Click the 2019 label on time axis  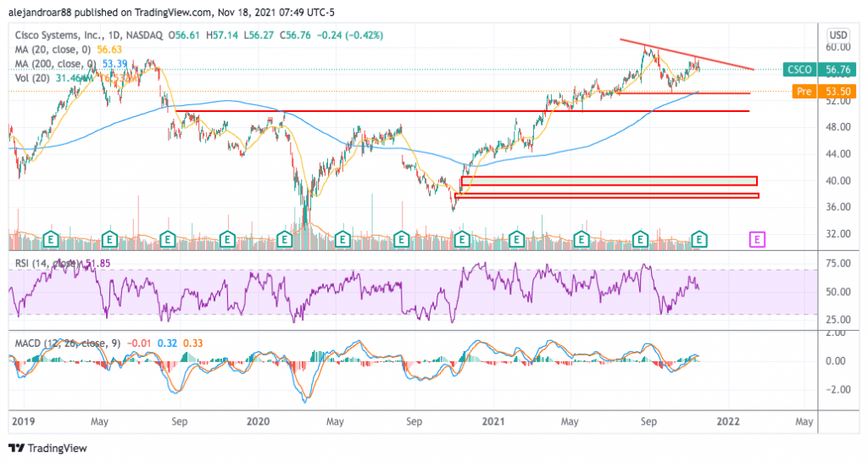click(23, 422)
